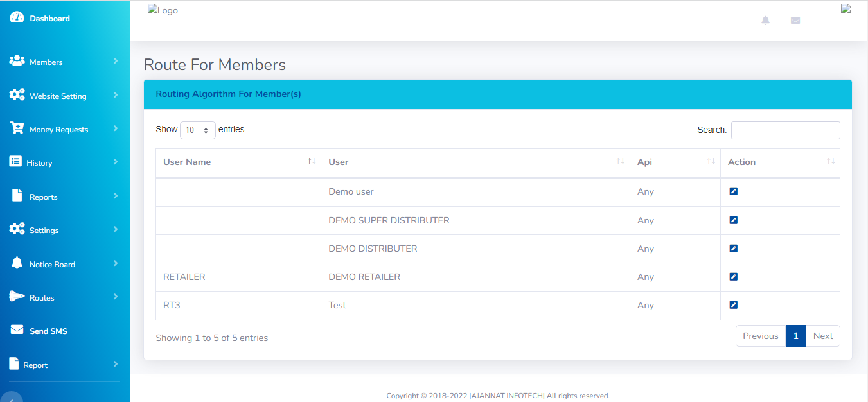Edit route for Demo user row

733,191
